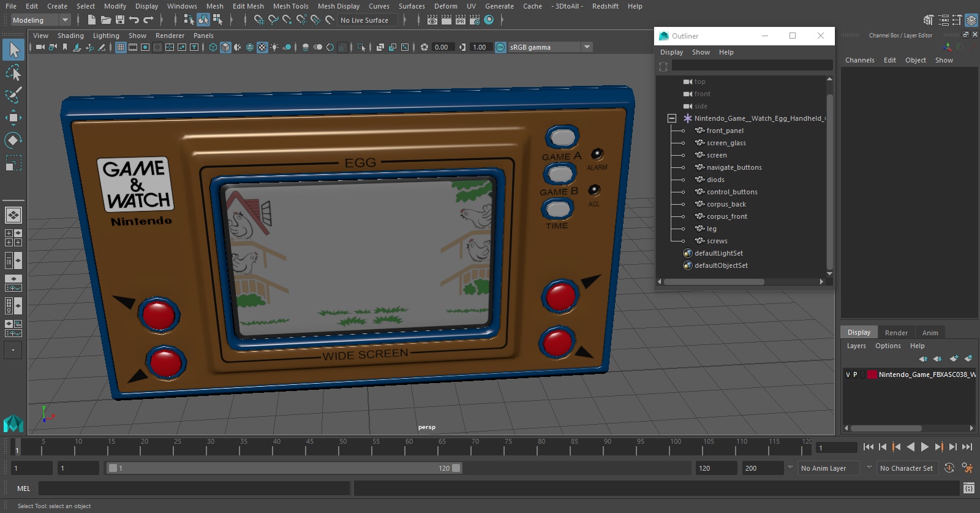Viewport: 980px width, 513px height.
Task: Click the MEL command input field
Action: click(x=194, y=488)
